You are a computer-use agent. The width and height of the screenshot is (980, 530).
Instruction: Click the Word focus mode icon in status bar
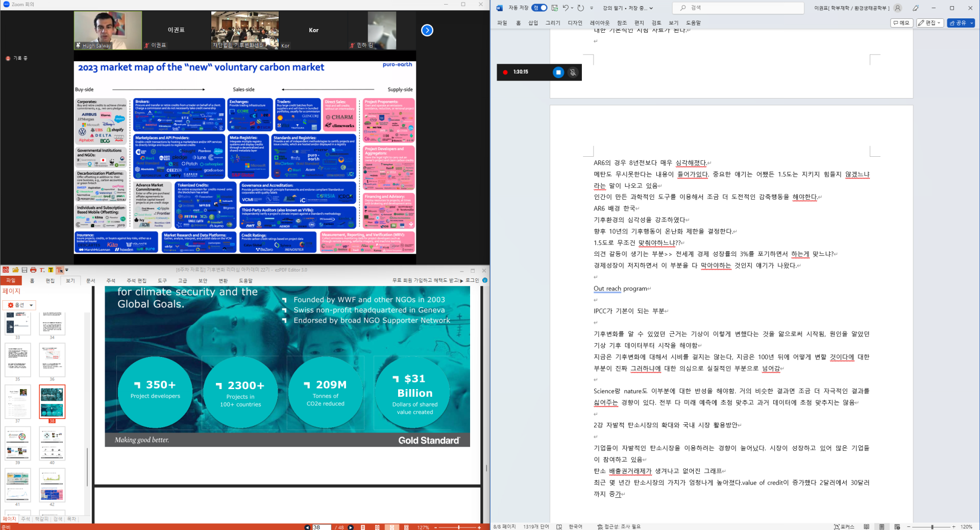[x=844, y=526]
